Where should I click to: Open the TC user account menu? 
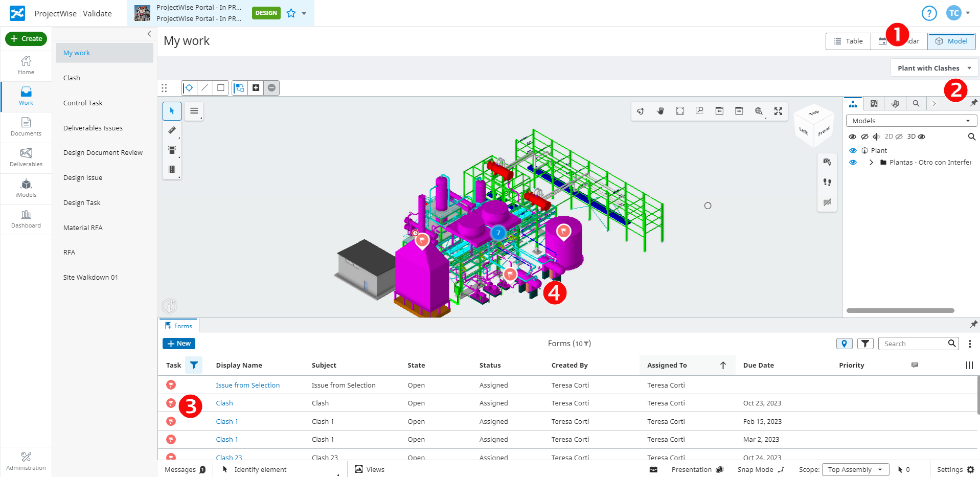point(958,13)
